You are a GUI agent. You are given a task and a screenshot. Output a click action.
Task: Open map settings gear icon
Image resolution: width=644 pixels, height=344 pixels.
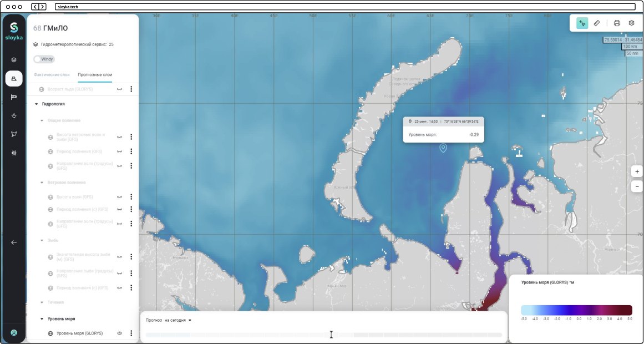pyautogui.click(x=632, y=23)
